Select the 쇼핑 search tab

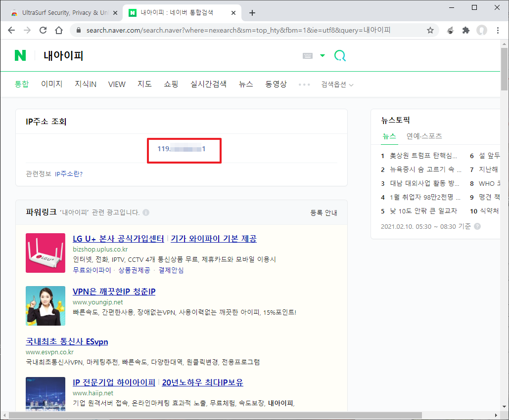171,84
